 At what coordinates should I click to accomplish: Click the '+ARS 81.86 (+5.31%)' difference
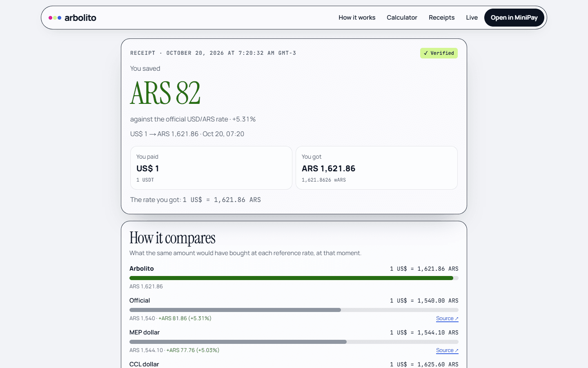tap(185, 318)
